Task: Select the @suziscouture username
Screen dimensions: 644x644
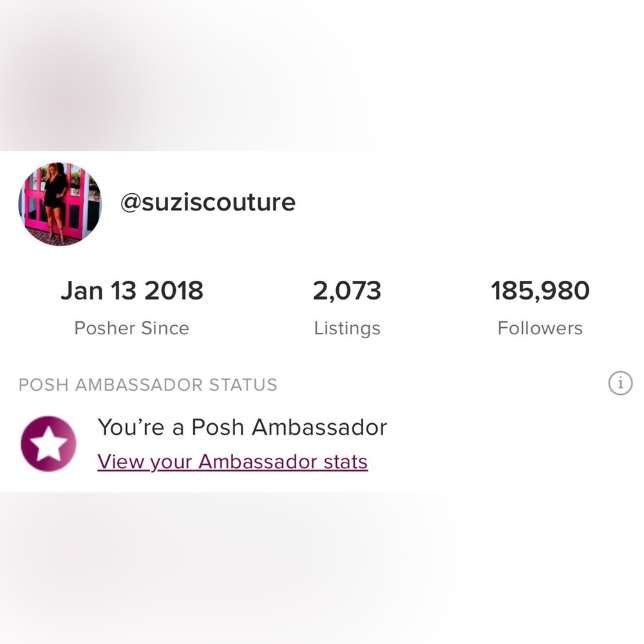Action: (208, 202)
